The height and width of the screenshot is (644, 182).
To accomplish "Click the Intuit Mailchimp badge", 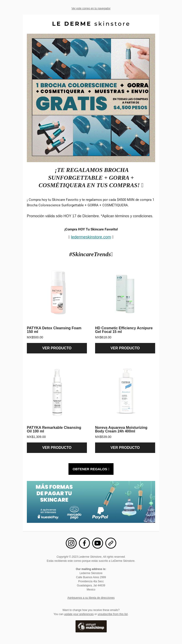I will pos(91,626).
